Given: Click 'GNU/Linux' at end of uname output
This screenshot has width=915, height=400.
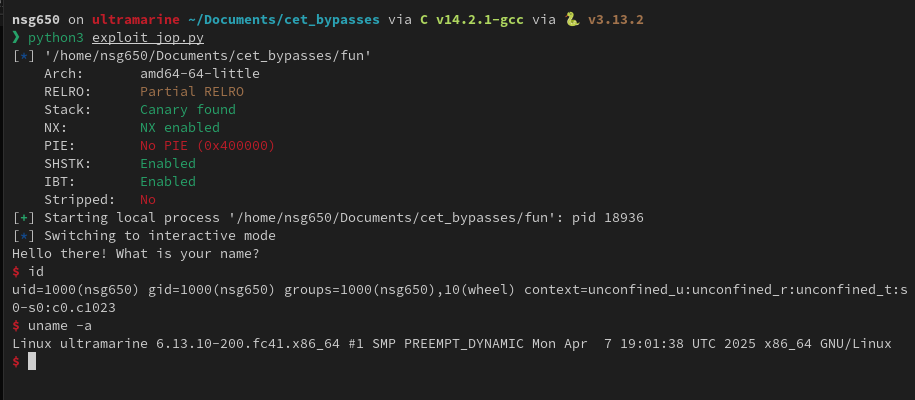Looking at the screenshot, I should click(x=855, y=343).
